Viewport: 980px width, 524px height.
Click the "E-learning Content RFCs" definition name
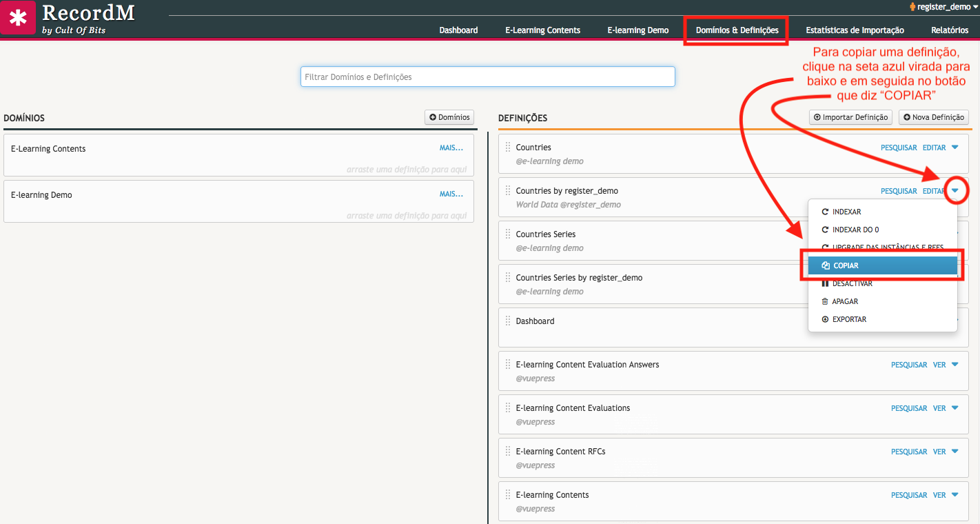(x=560, y=452)
